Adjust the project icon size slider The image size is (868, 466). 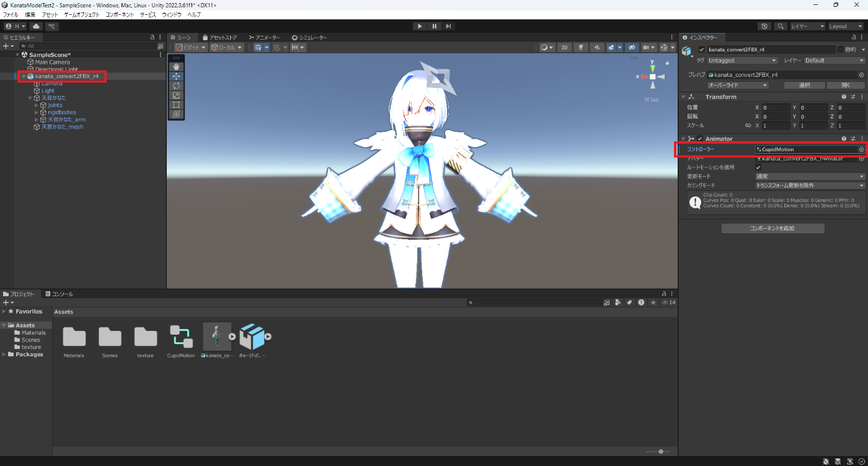click(661, 451)
